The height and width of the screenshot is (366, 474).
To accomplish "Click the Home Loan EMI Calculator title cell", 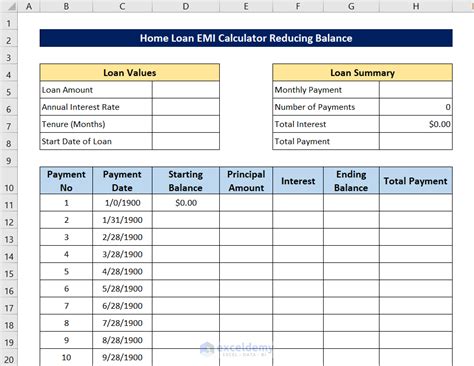I will click(246, 38).
